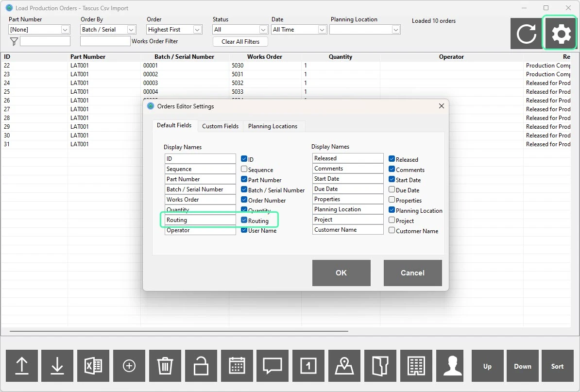Check the Due Date checkbox
Viewport: 580px width, 392px height.
(392, 190)
